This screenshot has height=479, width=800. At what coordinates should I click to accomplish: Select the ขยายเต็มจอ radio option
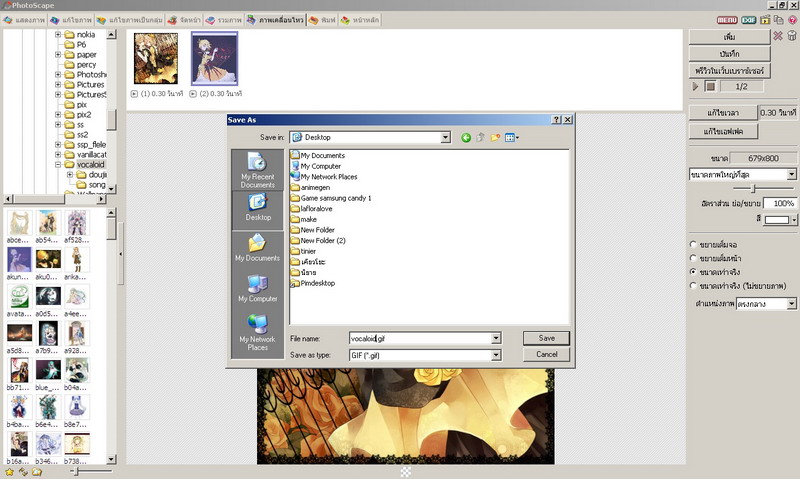pyautogui.click(x=693, y=244)
